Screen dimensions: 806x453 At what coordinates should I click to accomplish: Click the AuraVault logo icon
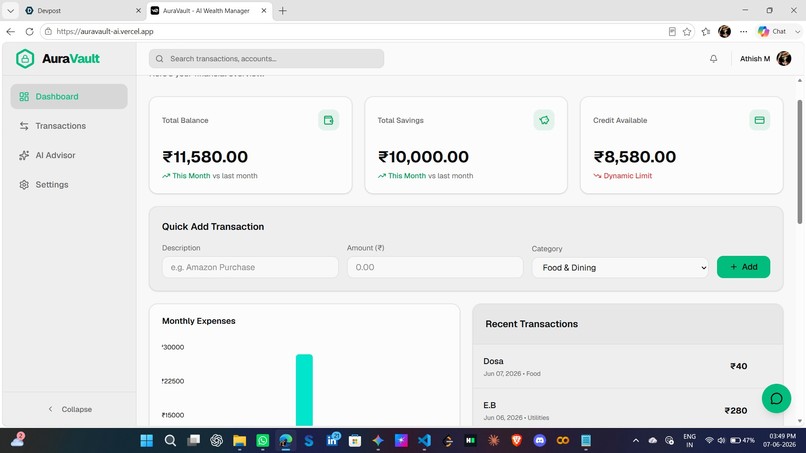[25, 59]
